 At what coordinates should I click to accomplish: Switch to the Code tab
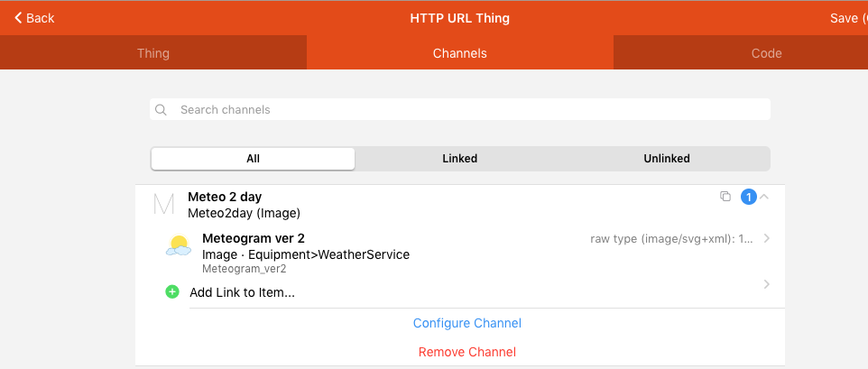tap(766, 53)
